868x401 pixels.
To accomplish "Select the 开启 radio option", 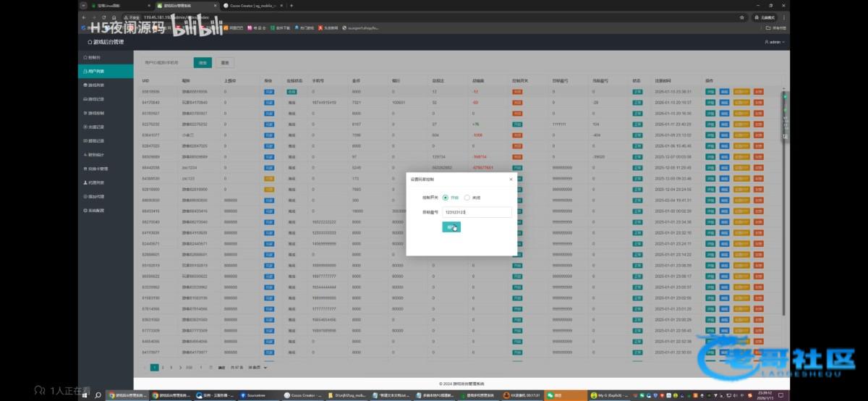I will [x=446, y=197].
